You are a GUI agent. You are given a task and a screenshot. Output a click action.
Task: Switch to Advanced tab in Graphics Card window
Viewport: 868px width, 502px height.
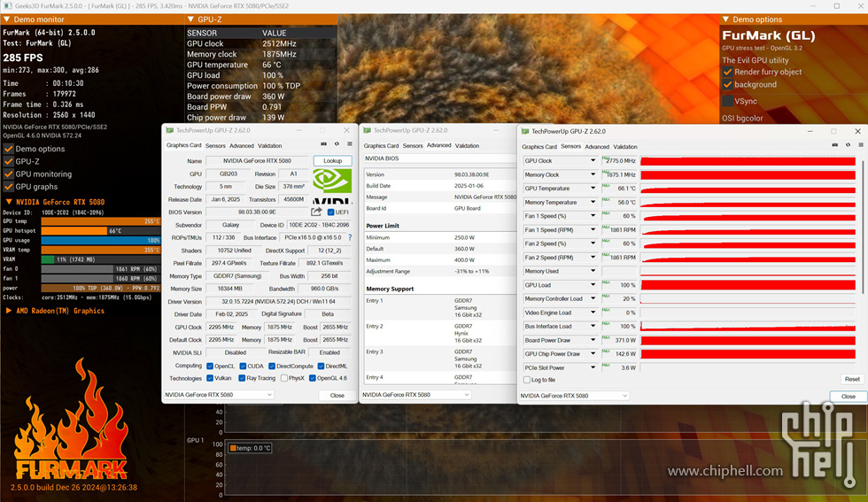pos(242,145)
